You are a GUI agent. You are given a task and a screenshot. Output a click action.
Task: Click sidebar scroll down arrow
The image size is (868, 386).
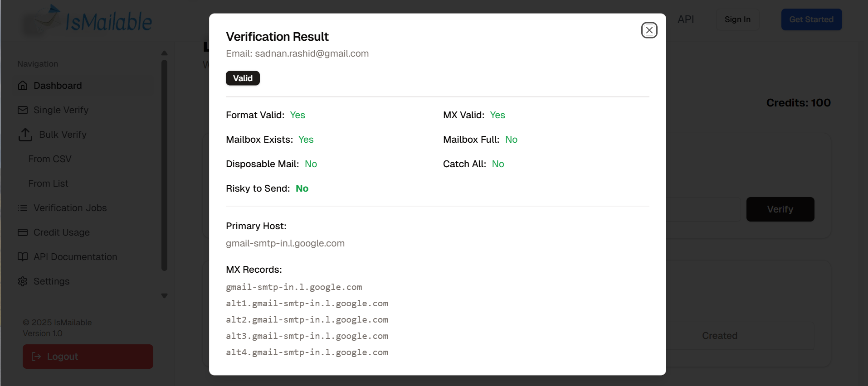pyautogui.click(x=165, y=296)
